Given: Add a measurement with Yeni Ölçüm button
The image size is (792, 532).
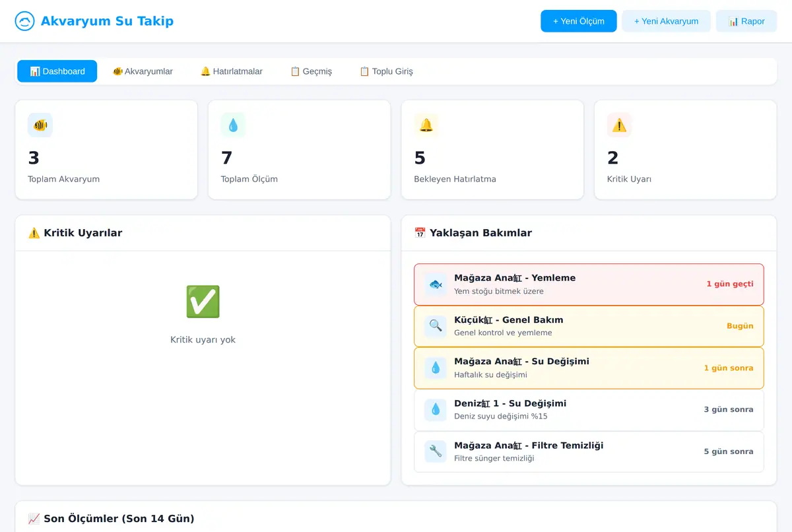Looking at the screenshot, I should click(579, 21).
